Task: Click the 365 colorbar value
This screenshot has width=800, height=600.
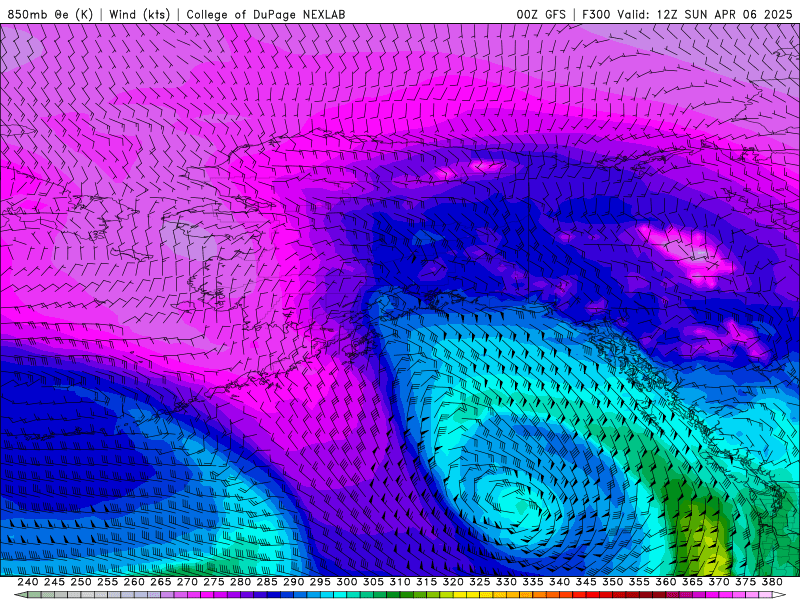Action: pyautogui.click(x=692, y=582)
